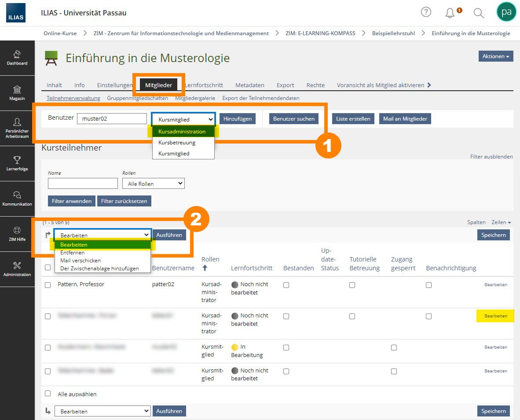This screenshot has width=520, height=420.
Task: Open Magazin in the sidebar
Action: (x=17, y=93)
